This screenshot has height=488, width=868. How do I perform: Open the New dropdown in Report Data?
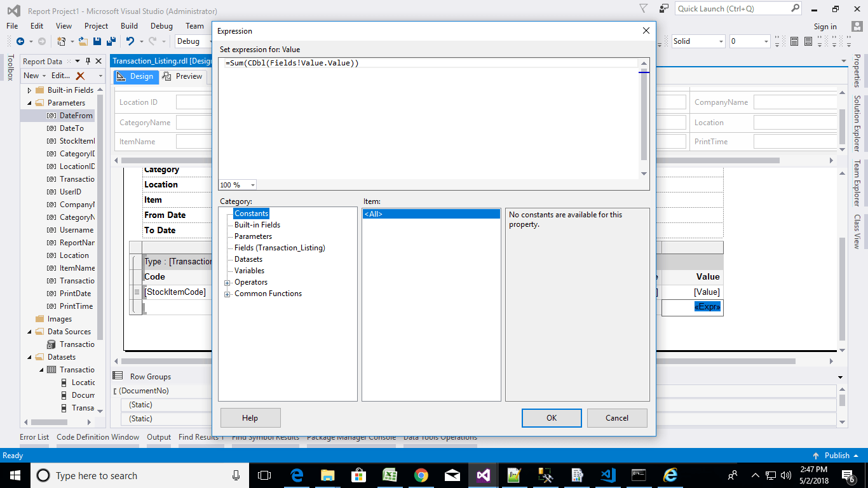(34, 76)
